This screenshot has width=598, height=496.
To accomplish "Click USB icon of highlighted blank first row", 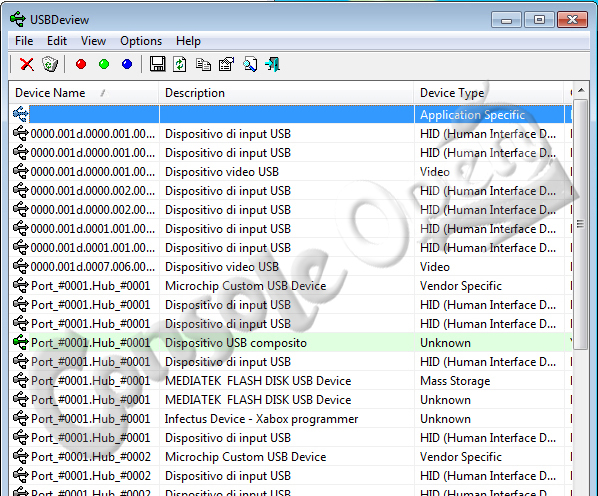I will coord(20,114).
